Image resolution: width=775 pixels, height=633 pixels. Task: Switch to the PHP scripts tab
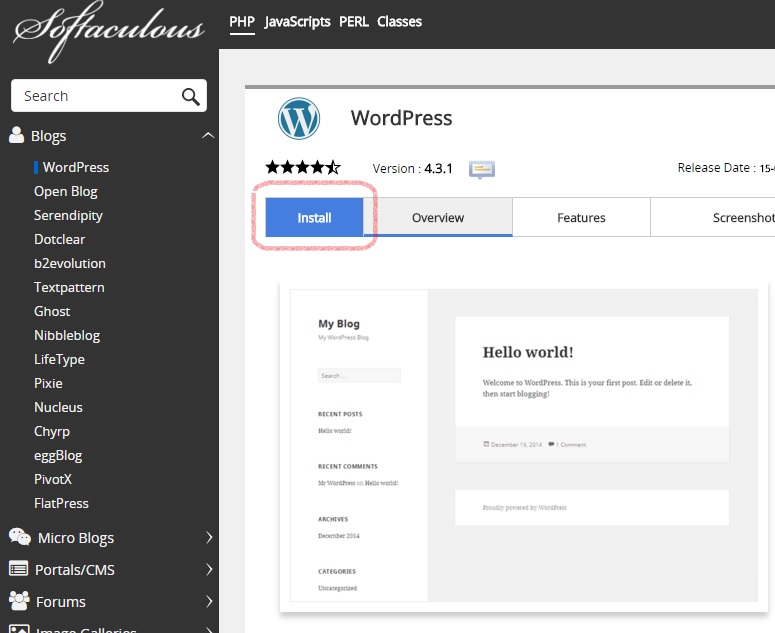[242, 22]
